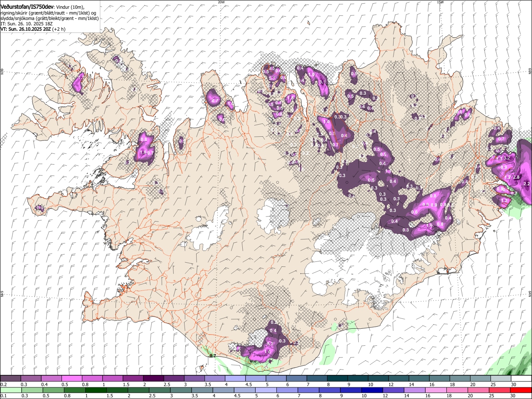Click bottom legend swatch between 1 and 1.5
The width and height of the screenshot is (532, 399).
click(96, 390)
